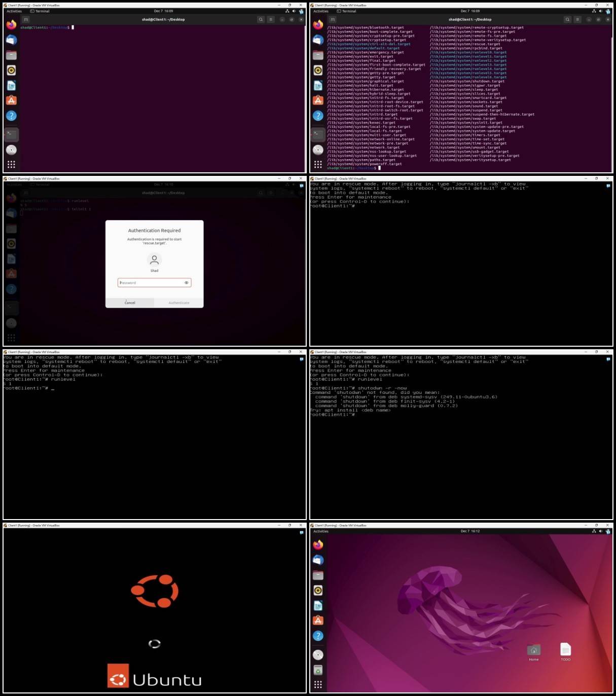Open system tray menu on the jellyfish desktop
This screenshot has width=616, height=696.
[601, 531]
